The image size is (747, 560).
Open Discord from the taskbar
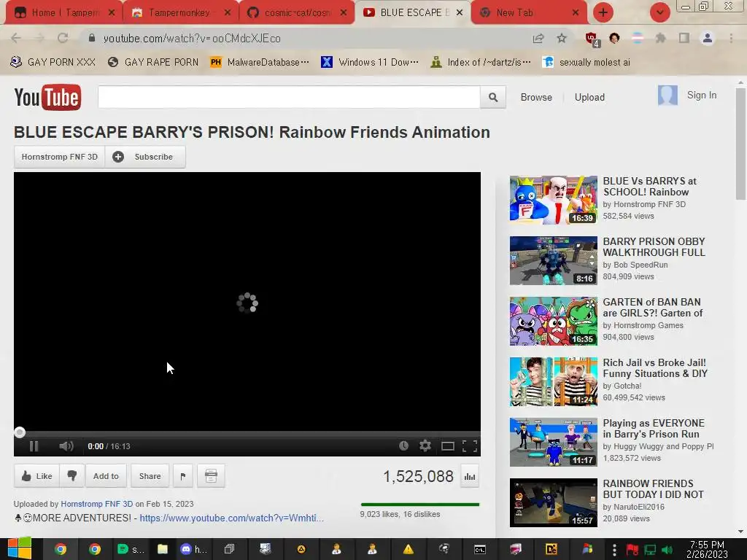(193, 549)
